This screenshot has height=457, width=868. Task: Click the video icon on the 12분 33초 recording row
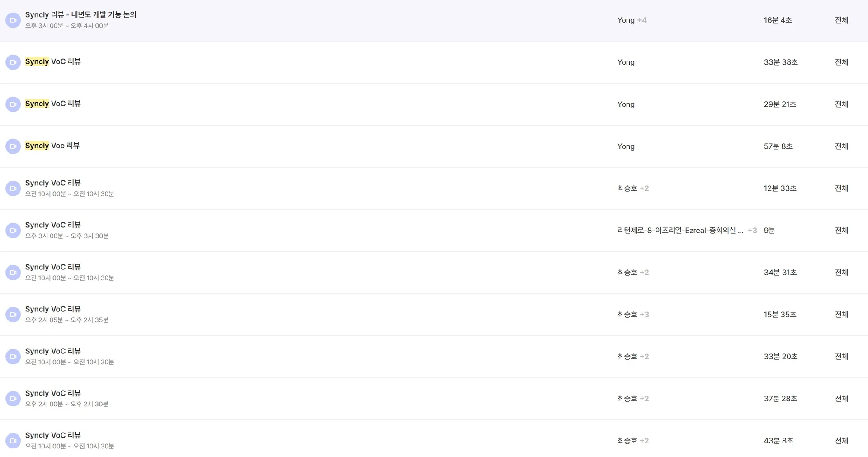tap(13, 188)
